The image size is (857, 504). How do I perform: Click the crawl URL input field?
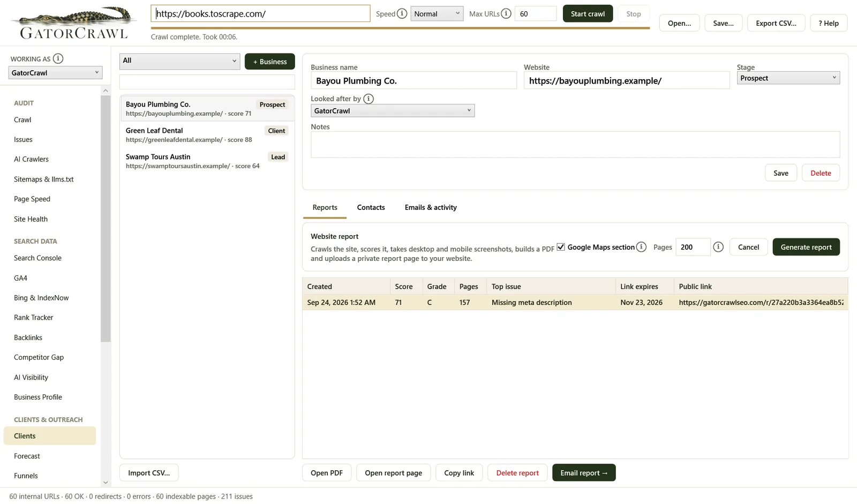(x=260, y=13)
